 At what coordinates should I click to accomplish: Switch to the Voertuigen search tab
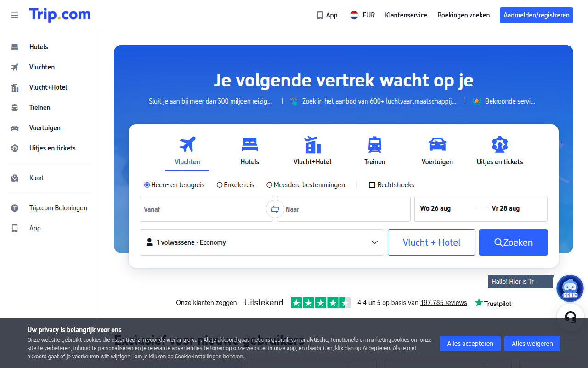point(437,151)
